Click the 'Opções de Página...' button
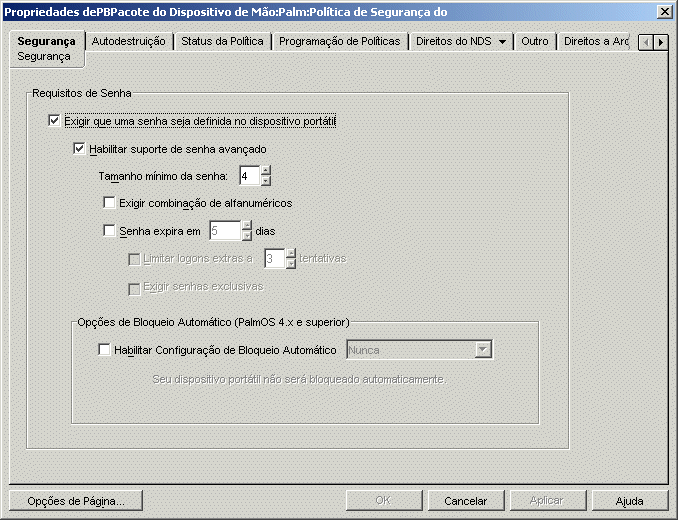 [x=76, y=501]
